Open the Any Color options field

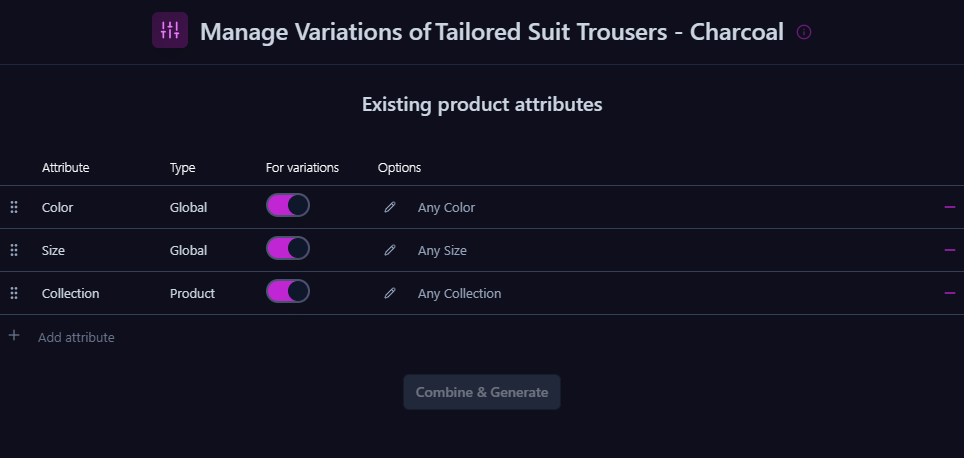[x=446, y=208]
